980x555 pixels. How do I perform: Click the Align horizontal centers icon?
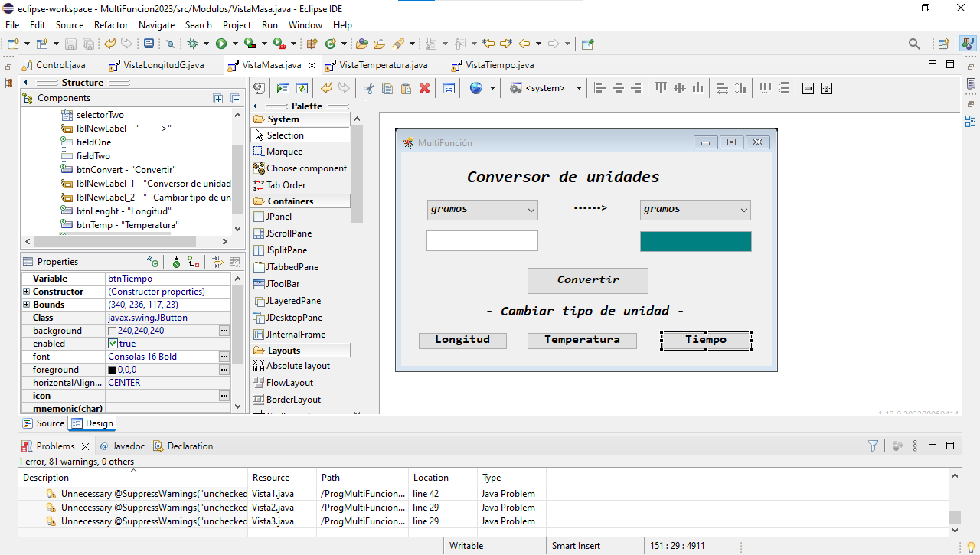click(x=619, y=88)
